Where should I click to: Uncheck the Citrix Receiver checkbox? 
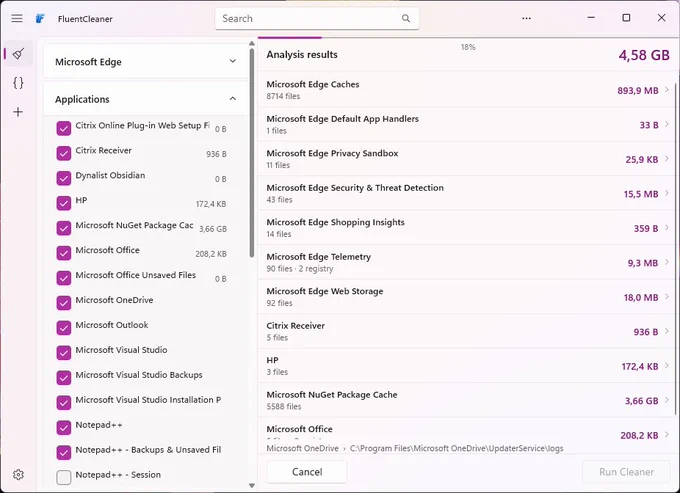point(64,153)
